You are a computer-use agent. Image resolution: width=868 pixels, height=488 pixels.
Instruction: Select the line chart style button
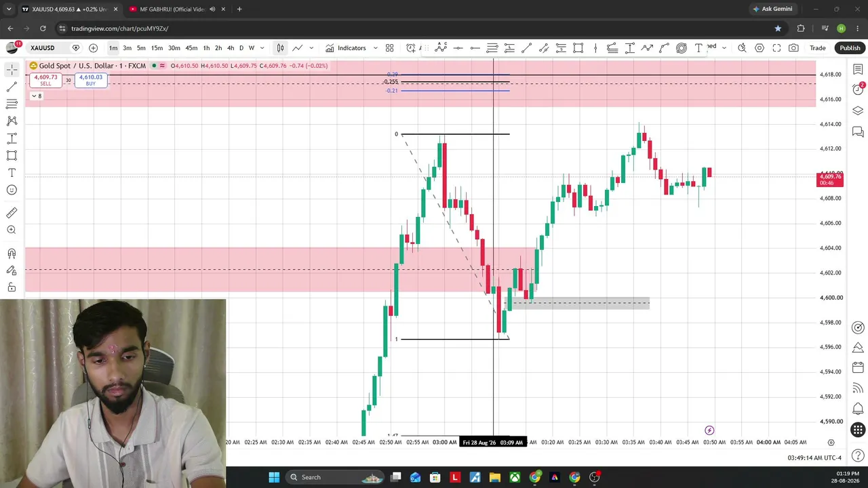297,48
